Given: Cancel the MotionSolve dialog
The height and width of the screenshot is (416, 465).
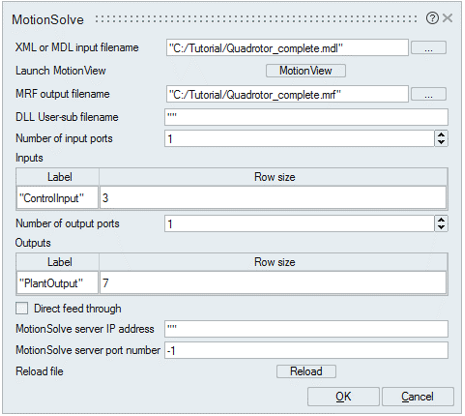Looking at the screenshot, I should (418, 397).
